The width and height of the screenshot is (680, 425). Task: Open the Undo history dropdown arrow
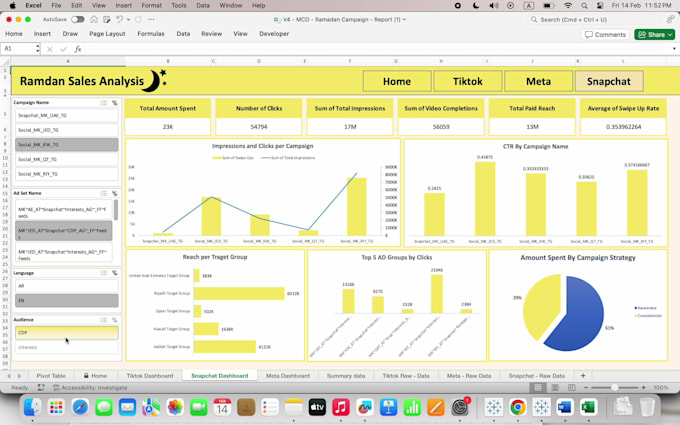pyautogui.click(x=128, y=20)
